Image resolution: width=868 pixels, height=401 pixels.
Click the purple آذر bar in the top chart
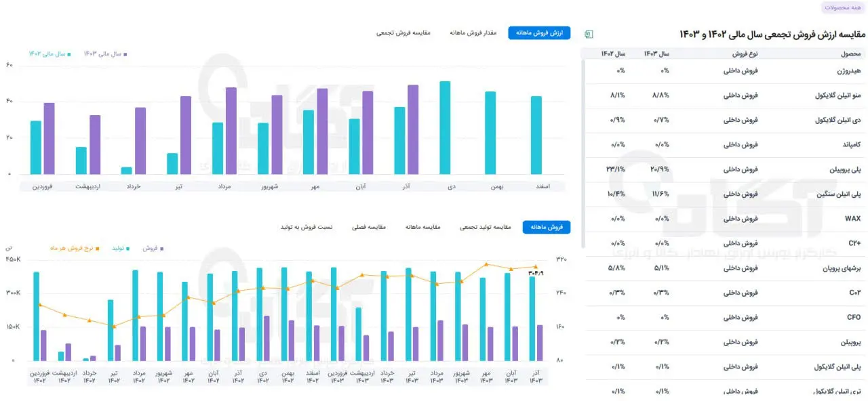[x=413, y=129]
